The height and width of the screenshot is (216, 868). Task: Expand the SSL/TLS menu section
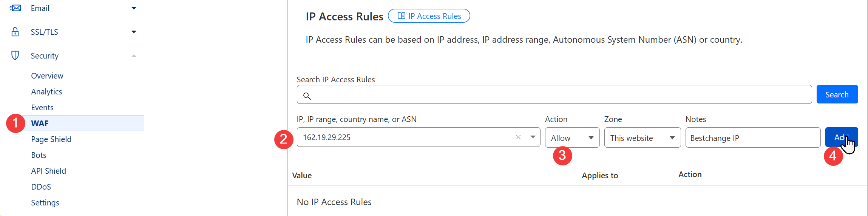[x=134, y=32]
